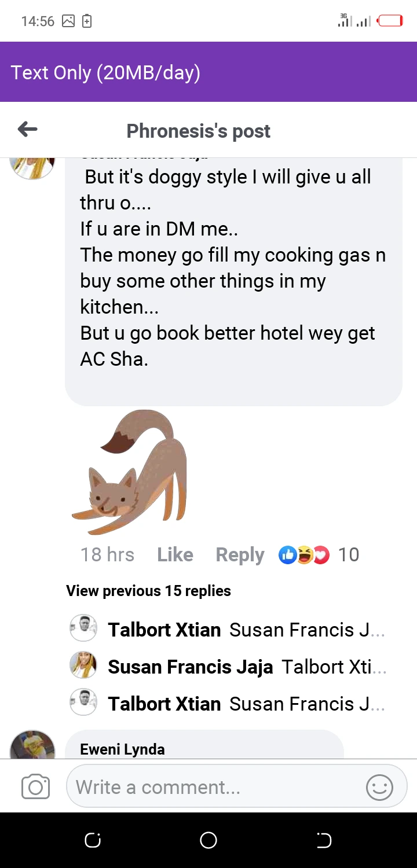Open the emoji smiley picker
417x868 pixels.
tap(380, 787)
